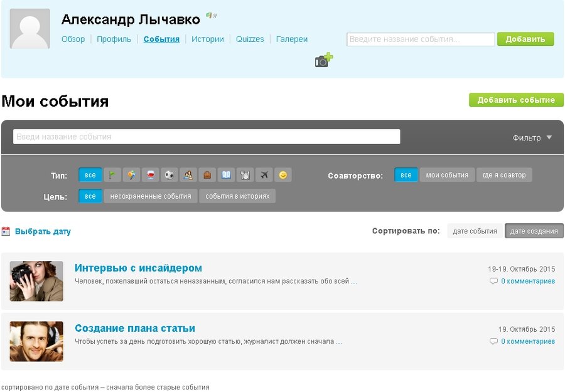Filter by soccer ball event type
The image size is (565, 392).
click(169, 175)
